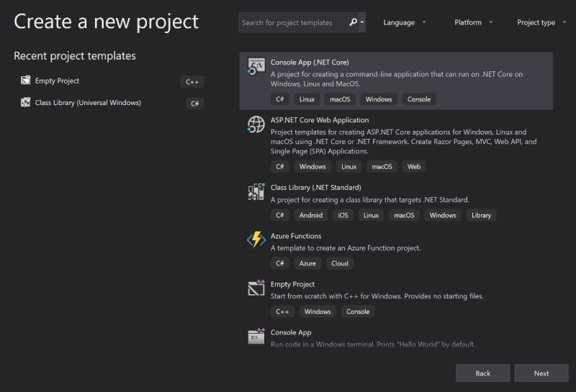Viewport: 576px width, 392px height.
Task: Click the Library tag under Class Library
Action: [x=481, y=215]
